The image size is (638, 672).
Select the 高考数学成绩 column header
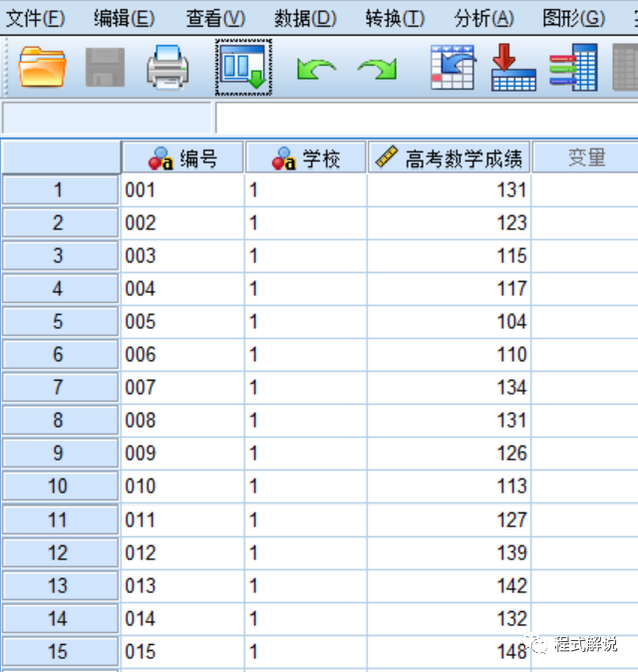coord(449,158)
